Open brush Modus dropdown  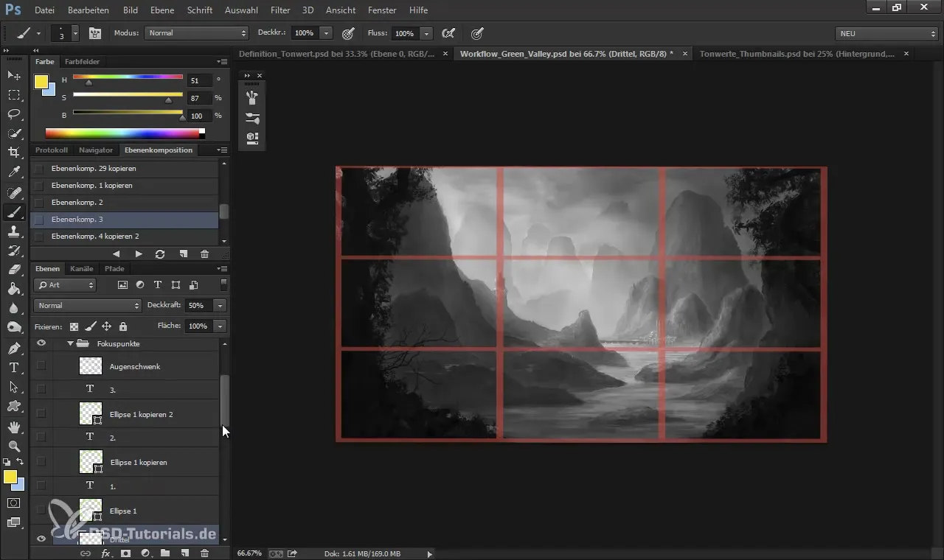[196, 33]
